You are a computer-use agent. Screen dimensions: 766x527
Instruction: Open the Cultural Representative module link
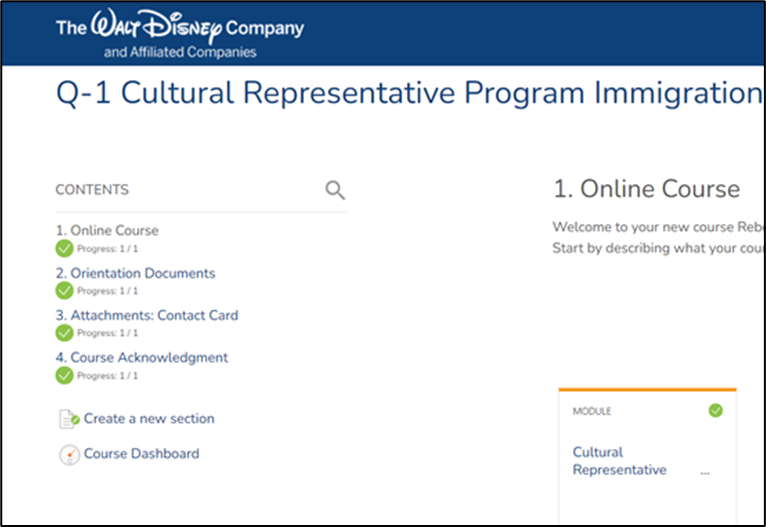pos(619,461)
